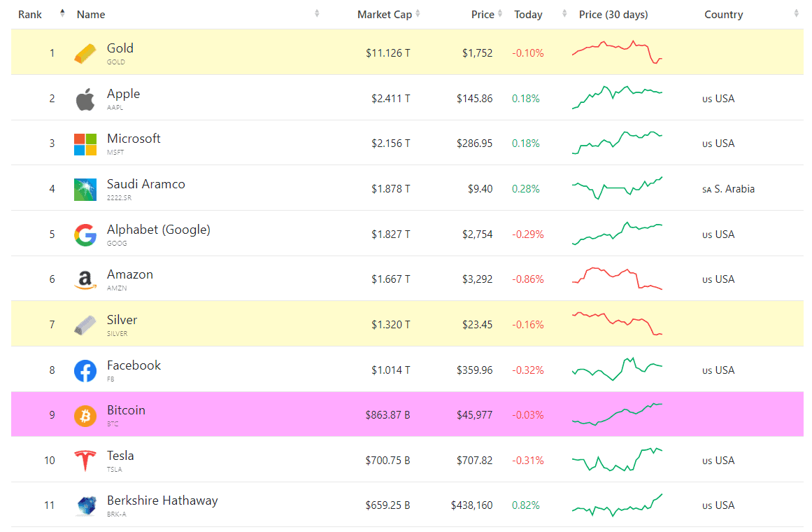Open the Gold asset link
This screenshot has width=812, height=532.
point(120,48)
